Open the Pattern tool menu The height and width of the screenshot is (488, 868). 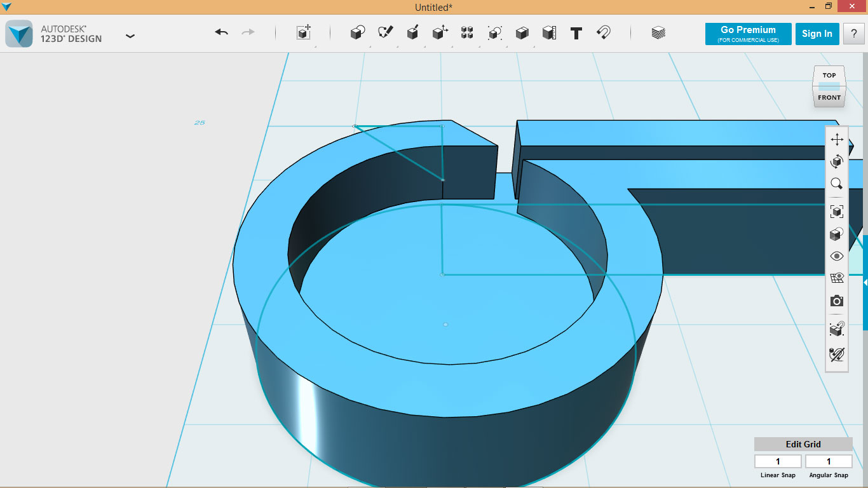(x=467, y=33)
